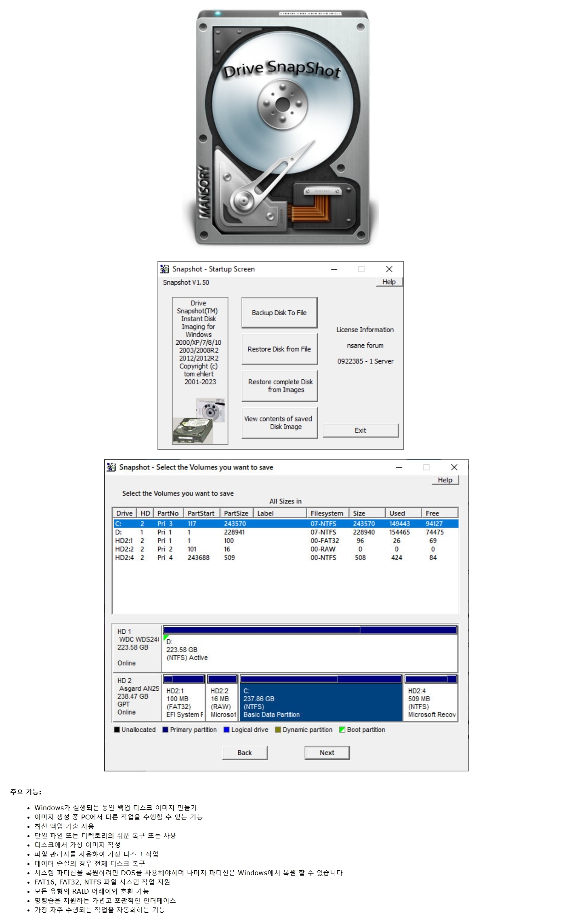Click usage bar above C: partition

pyautogui.click(x=321, y=679)
